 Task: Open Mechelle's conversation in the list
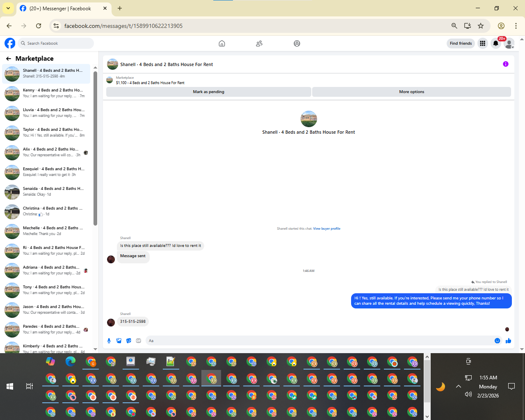(46, 231)
